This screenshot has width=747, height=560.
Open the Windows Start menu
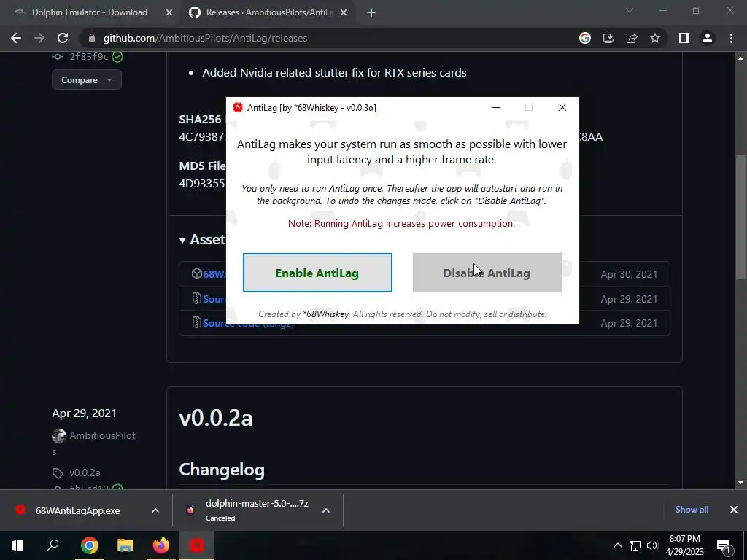(x=18, y=545)
